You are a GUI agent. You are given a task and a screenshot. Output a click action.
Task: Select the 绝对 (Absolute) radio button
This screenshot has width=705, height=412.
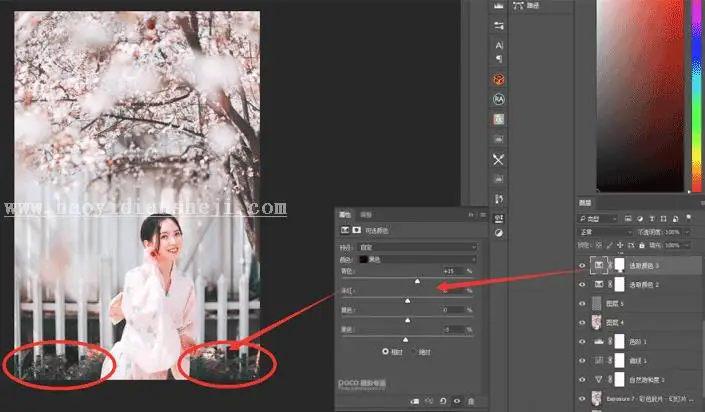pos(414,352)
